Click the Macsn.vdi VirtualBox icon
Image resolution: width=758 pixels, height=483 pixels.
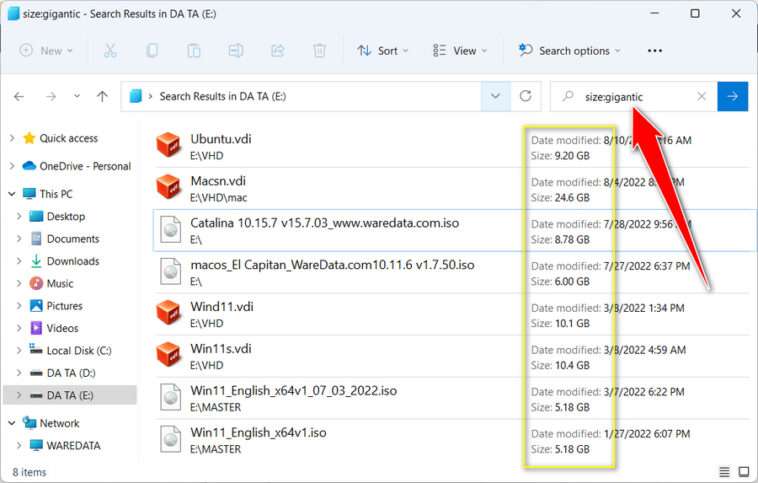[168, 187]
